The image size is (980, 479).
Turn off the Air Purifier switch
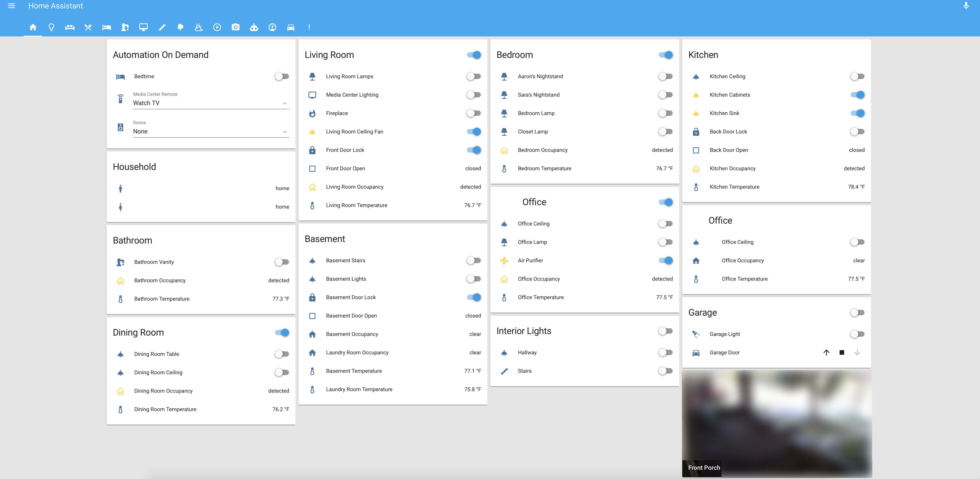[x=665, y=260]
